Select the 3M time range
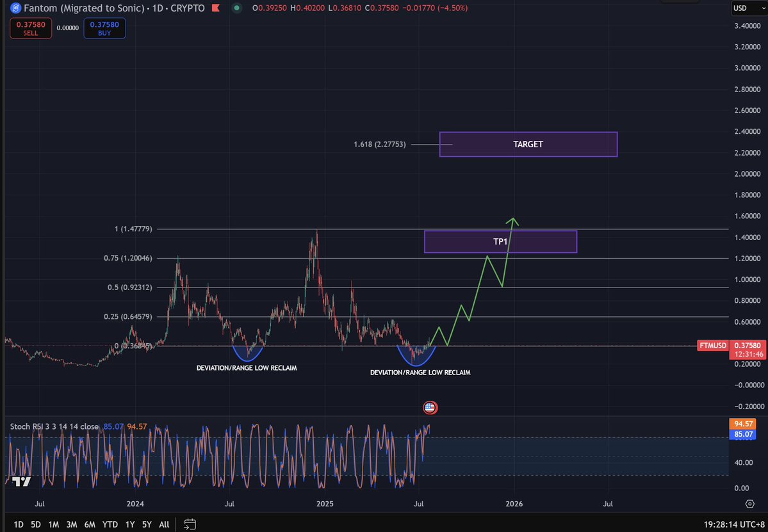The image size is (768, 532). point(72,524)
